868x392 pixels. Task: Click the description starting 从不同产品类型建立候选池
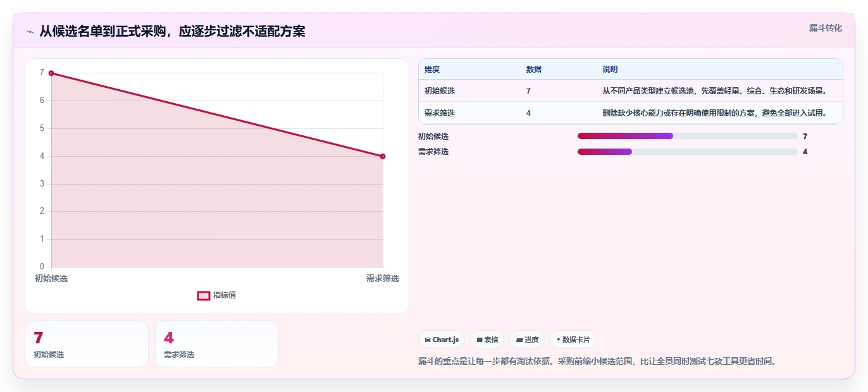pyautogui.click(x=714, y=91)
